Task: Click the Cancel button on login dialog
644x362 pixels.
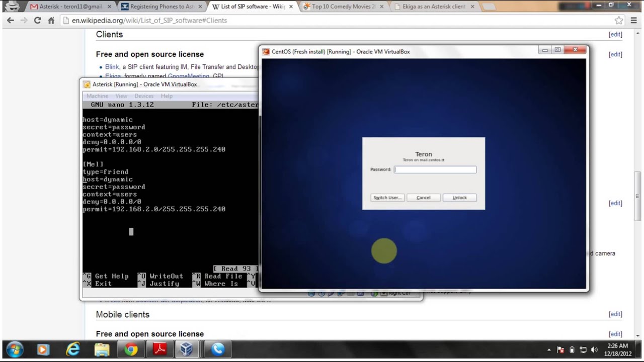Action: point(424,198)
